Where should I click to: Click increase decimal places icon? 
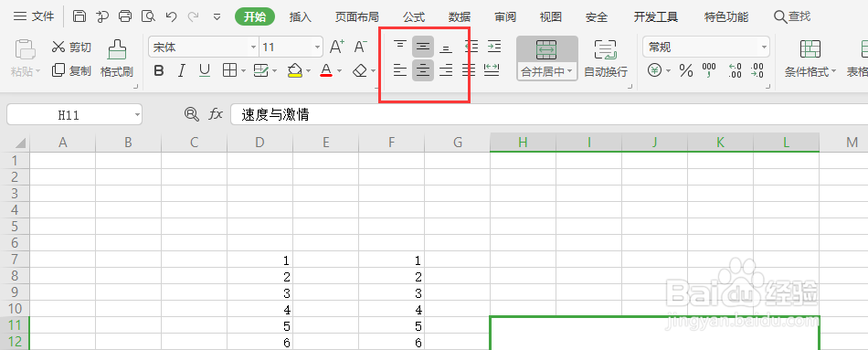pyautogui.click(x=736, y=70)
